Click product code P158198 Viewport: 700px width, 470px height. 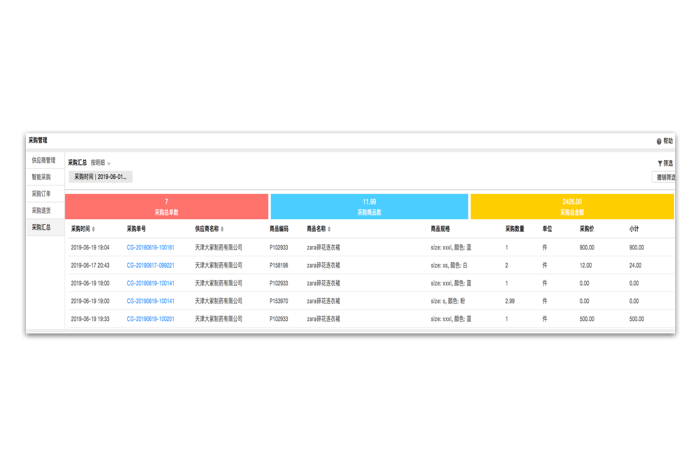click(x=279, y=265)
